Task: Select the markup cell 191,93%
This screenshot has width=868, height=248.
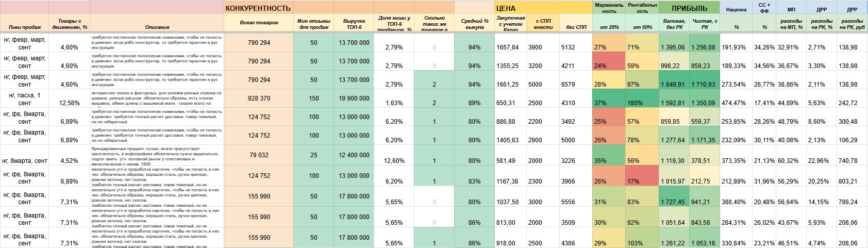Action: pyautogui.click(x=736, y=42)
